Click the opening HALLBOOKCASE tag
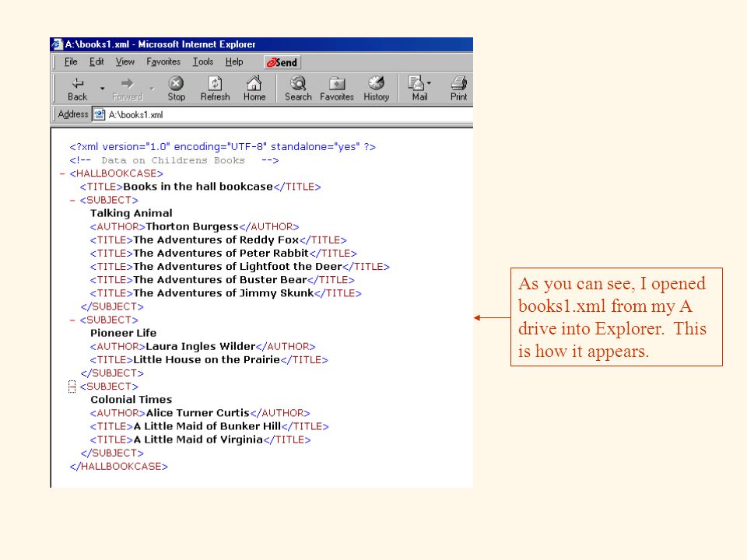This screenshot has width=747, height=560. 116,173
